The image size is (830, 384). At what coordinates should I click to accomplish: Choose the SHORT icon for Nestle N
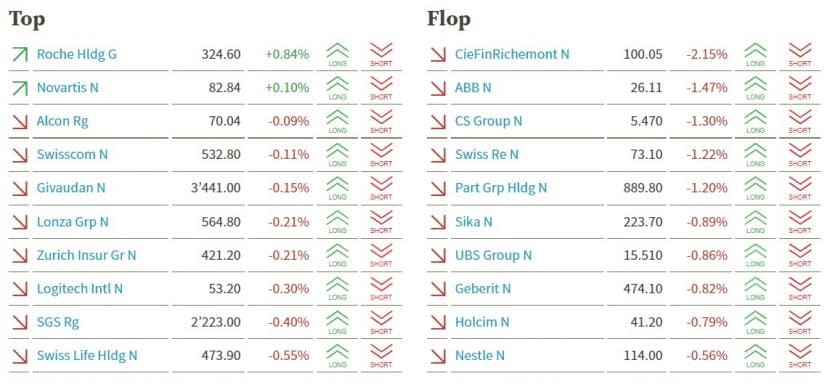point(800,356)
